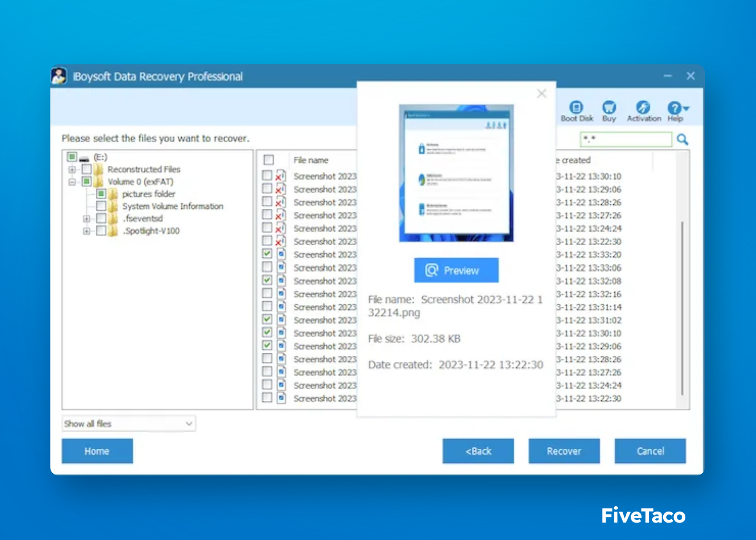
Task: Check the file created at 13:31:14
Action: click(267, 306)
